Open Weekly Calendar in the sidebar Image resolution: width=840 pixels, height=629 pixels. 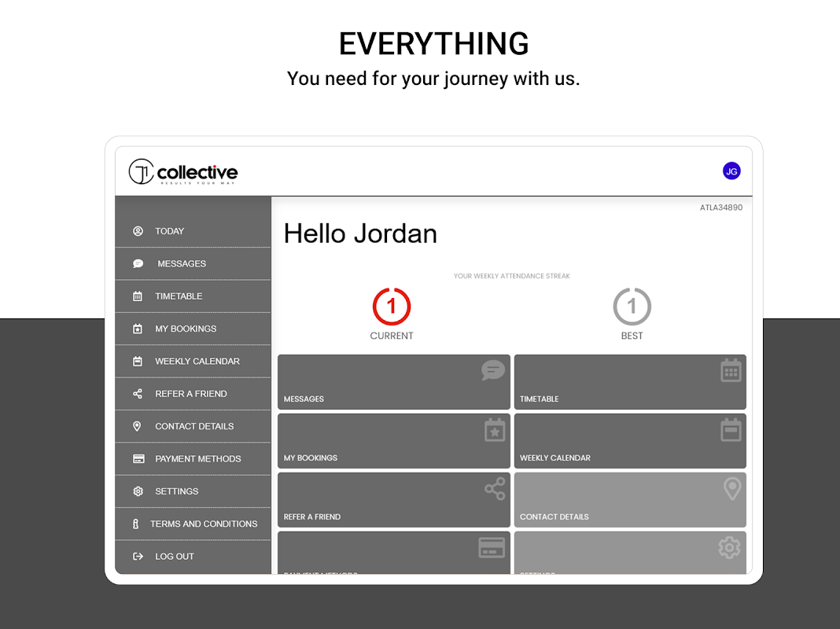(x=193, y=362)
